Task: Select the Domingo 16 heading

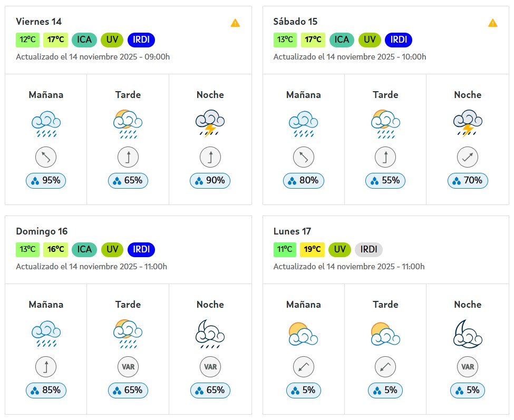Action: tap(42, 231)
